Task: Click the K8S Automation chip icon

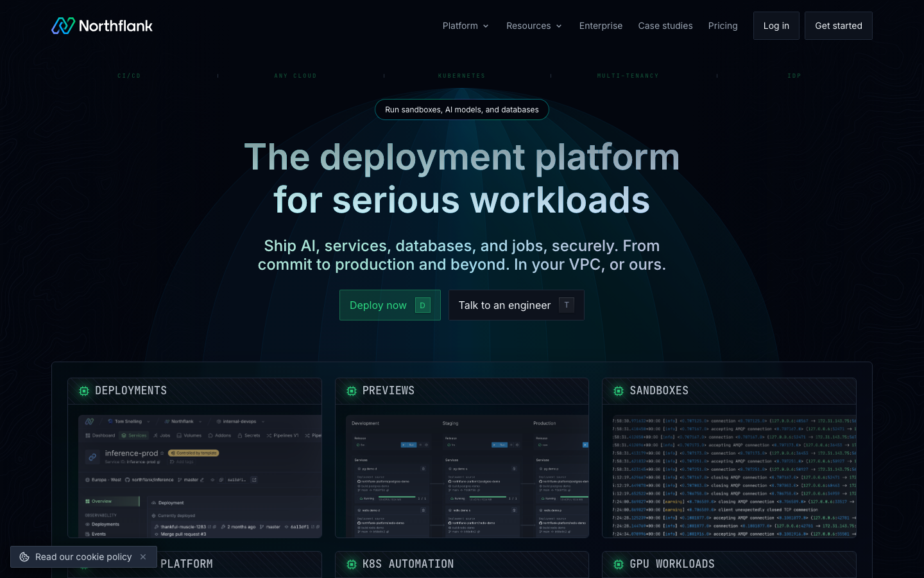Action: [352, 565]
